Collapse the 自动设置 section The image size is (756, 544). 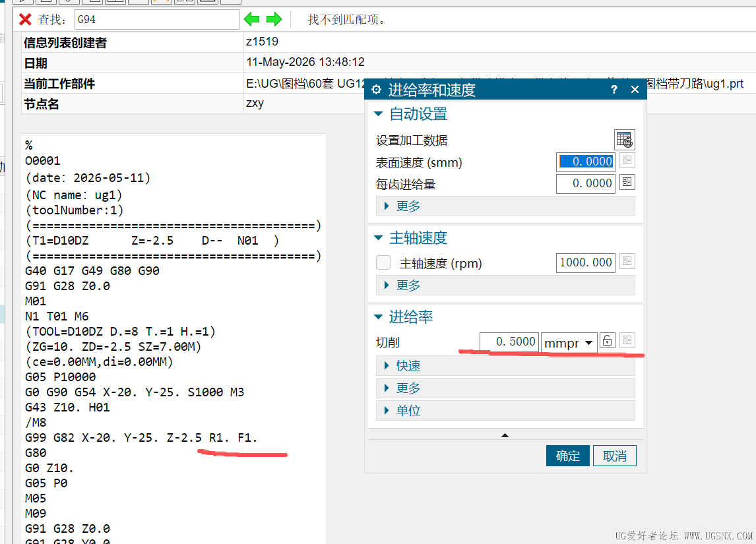point(379,114)
